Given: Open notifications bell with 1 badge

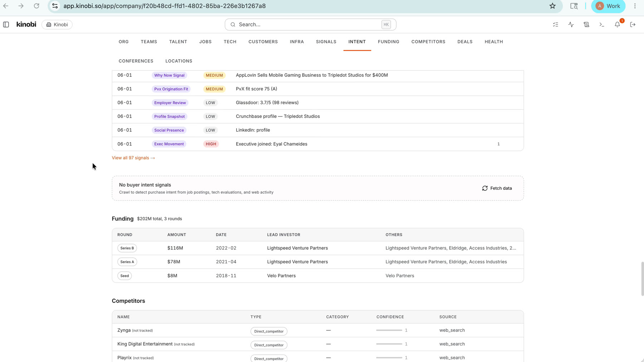Looking at the screenshot, I should click(618, 24).
